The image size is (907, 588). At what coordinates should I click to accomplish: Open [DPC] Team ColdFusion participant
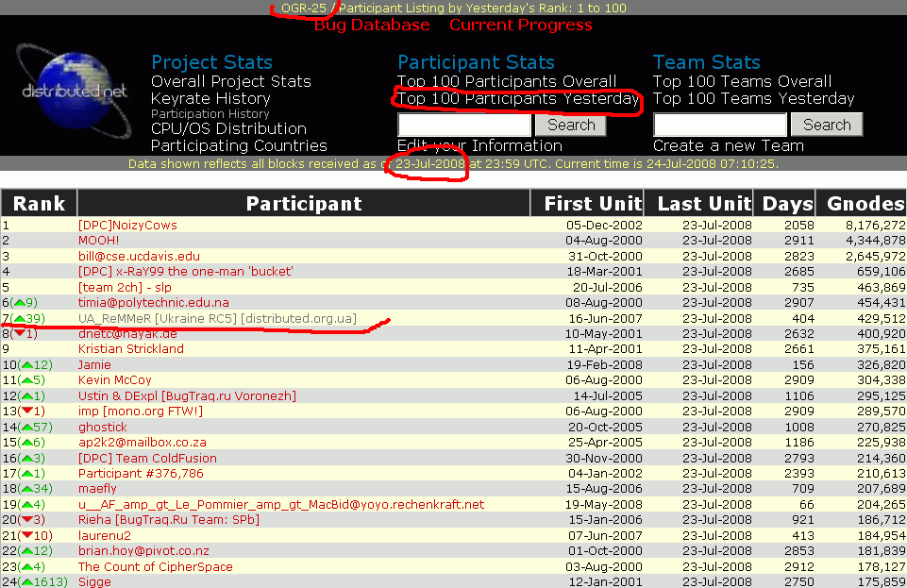(x=147, y=459)
